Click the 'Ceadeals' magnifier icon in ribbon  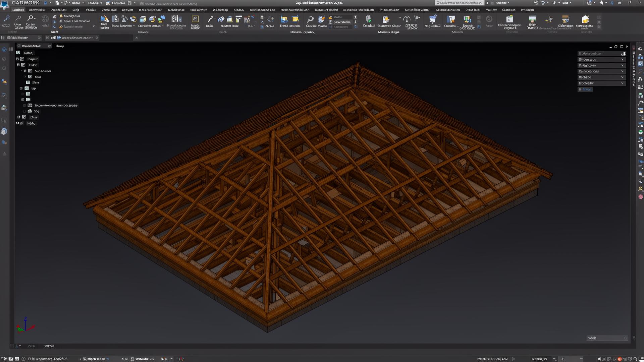pos(310,19)
